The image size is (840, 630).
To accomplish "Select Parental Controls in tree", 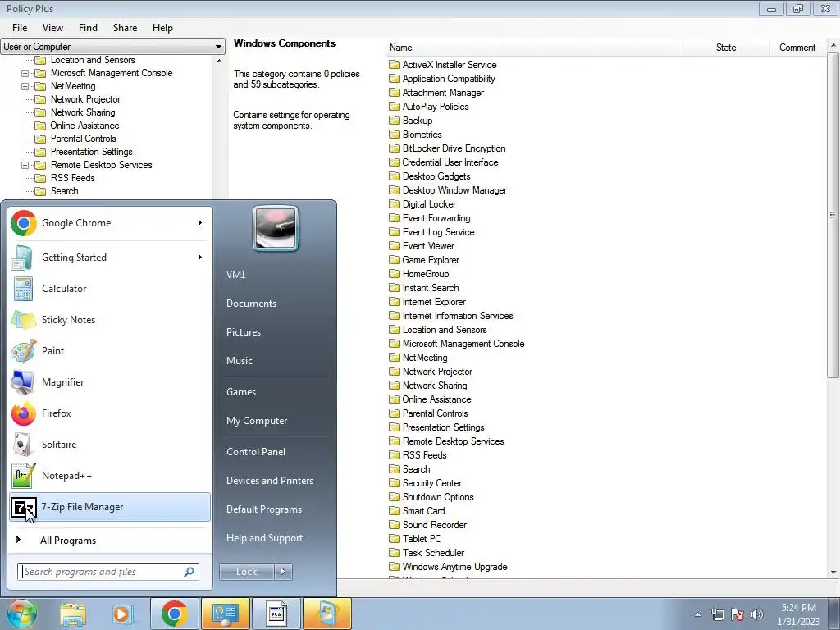I will tap(83, 139).
